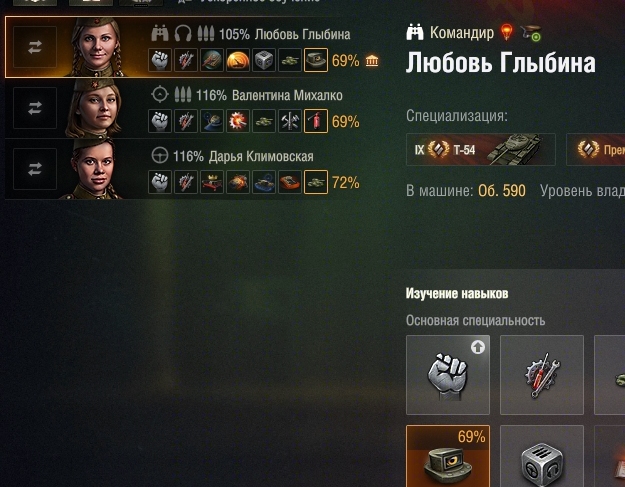Click the upgrade arrow on fist skill tile
Image resolution: width=625 pixels, height=487 pixels.
478,347
